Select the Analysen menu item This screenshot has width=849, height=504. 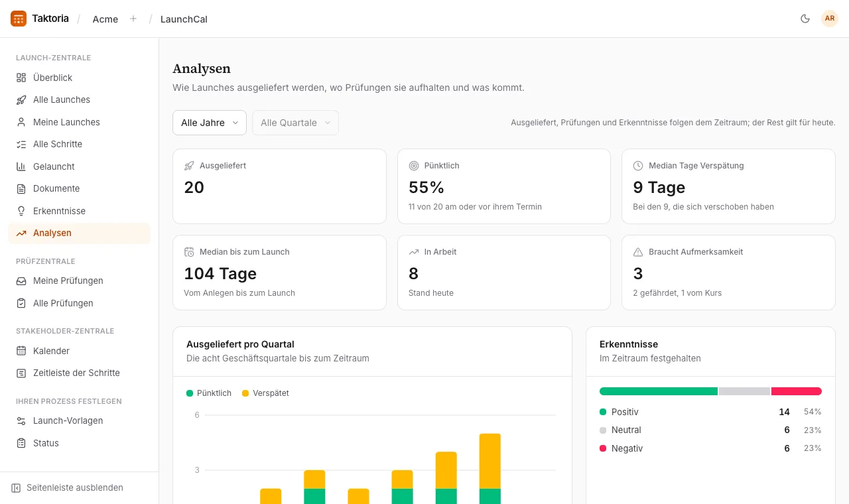(x=79, y=233)
